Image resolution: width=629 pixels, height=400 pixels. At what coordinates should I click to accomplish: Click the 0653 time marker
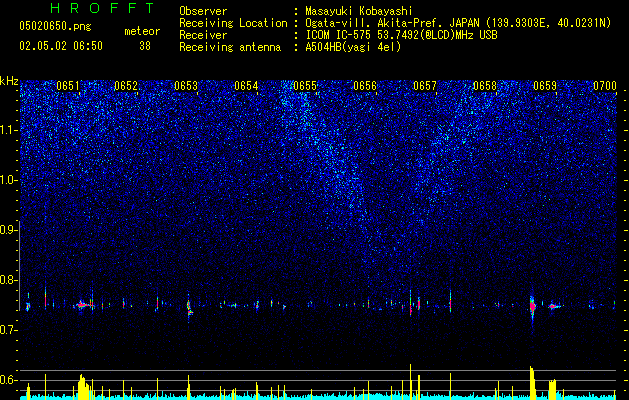pos(186,86)
